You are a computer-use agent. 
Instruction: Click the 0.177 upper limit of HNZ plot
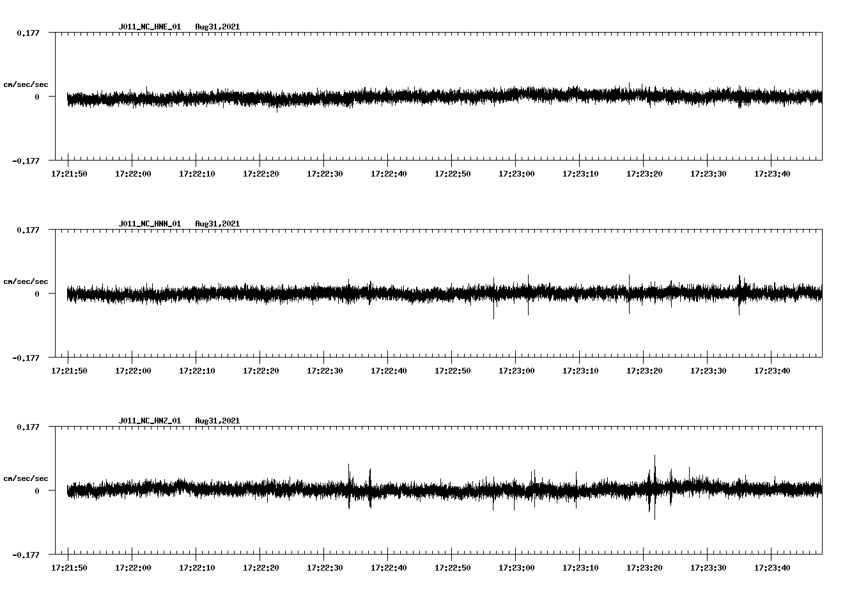[27, 427]
